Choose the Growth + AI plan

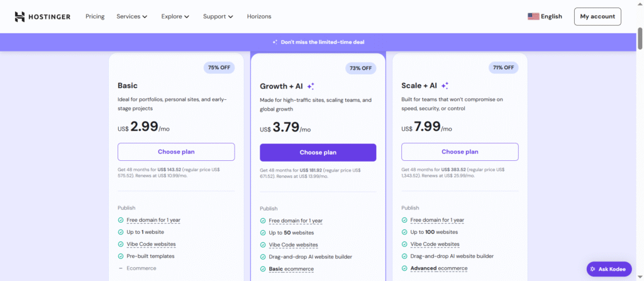[318, 152]
